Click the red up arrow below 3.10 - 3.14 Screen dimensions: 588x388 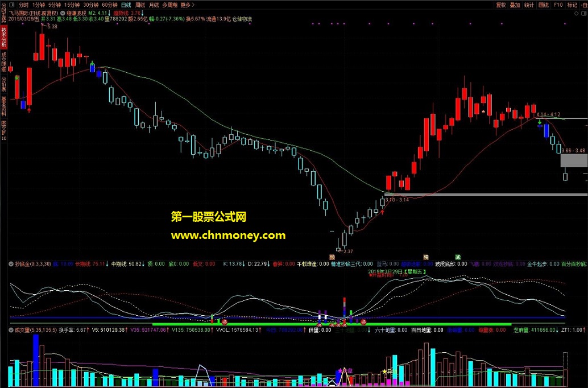382,212
